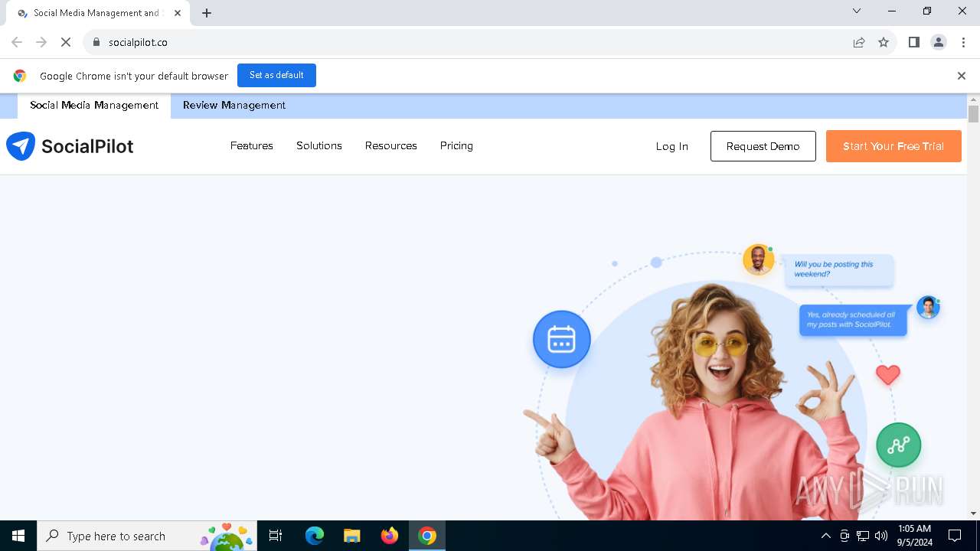Open the Features menu
The width and height of the screenshot is (980, 551).
tap(252, 145)
